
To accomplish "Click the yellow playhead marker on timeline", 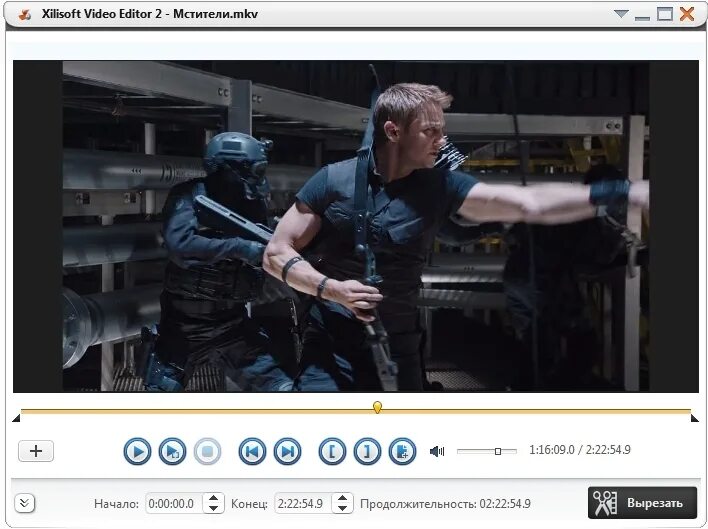I will 377,407.
